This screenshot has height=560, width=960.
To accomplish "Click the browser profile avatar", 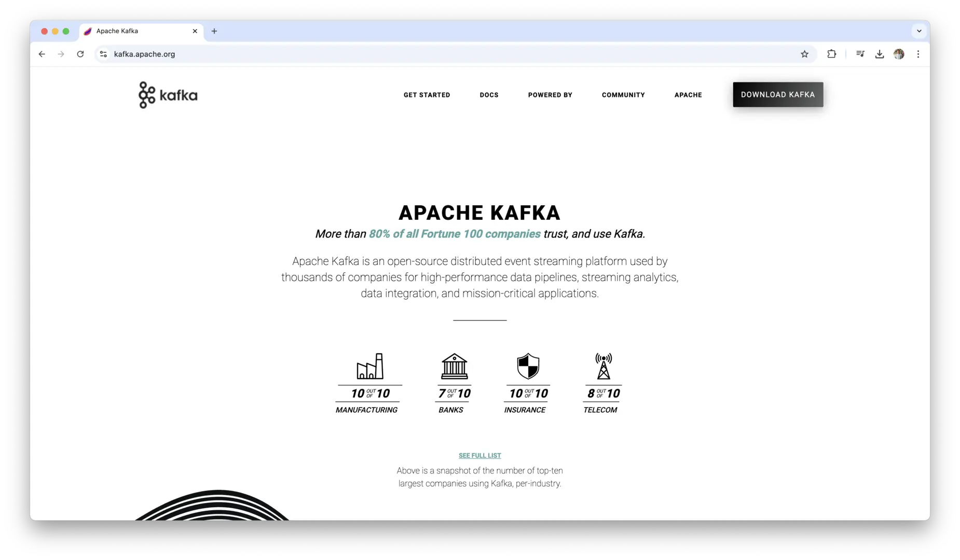I will coord(899,54).
